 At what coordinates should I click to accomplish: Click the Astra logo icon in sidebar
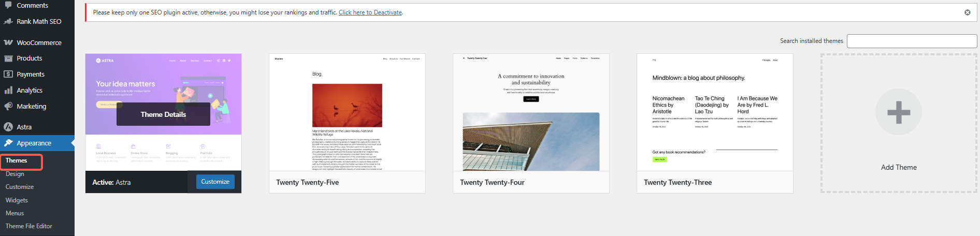click(8, 127)
